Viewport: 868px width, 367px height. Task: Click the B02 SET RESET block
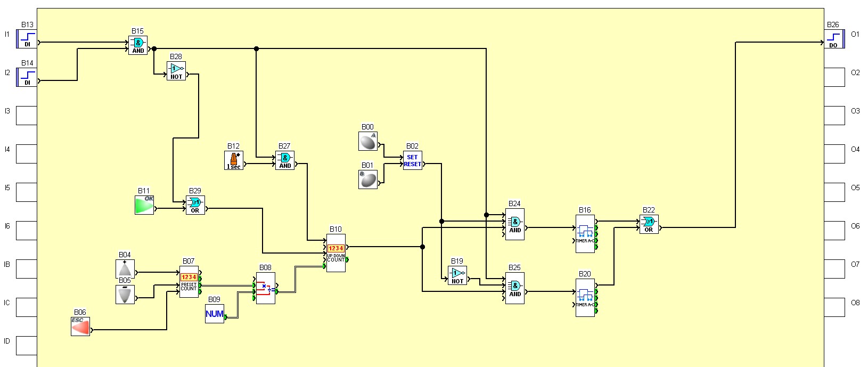pyautogui.click(x=412, y=160)
